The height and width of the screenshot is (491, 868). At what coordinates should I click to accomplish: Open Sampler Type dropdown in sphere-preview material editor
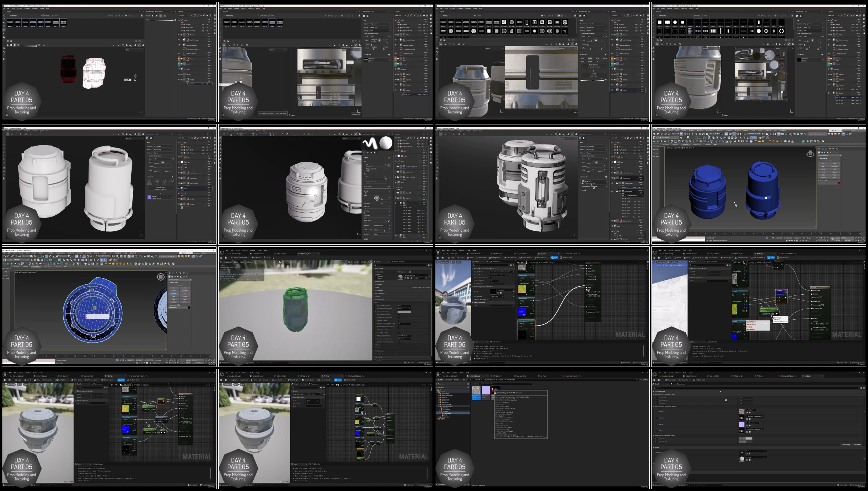(497, 296)
